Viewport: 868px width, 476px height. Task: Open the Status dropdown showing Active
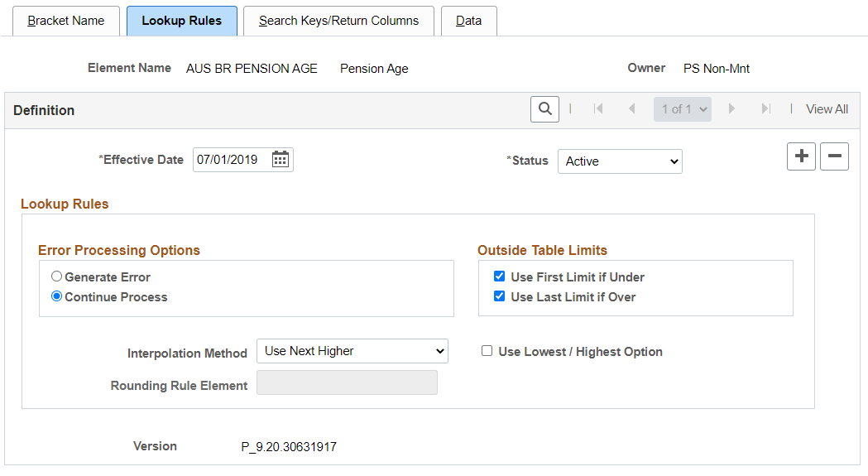[x=620, y=161]
